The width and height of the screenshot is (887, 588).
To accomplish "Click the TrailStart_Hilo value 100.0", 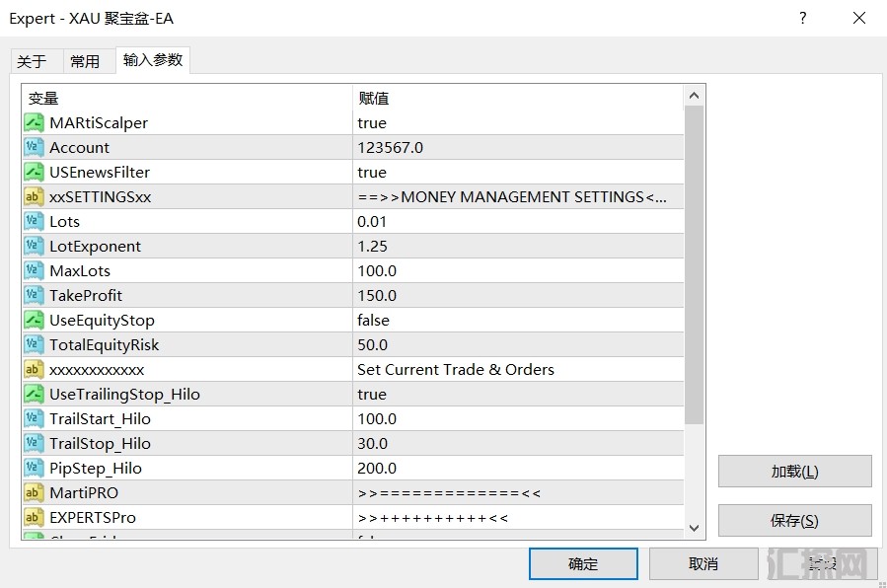I will coord(377,419).
